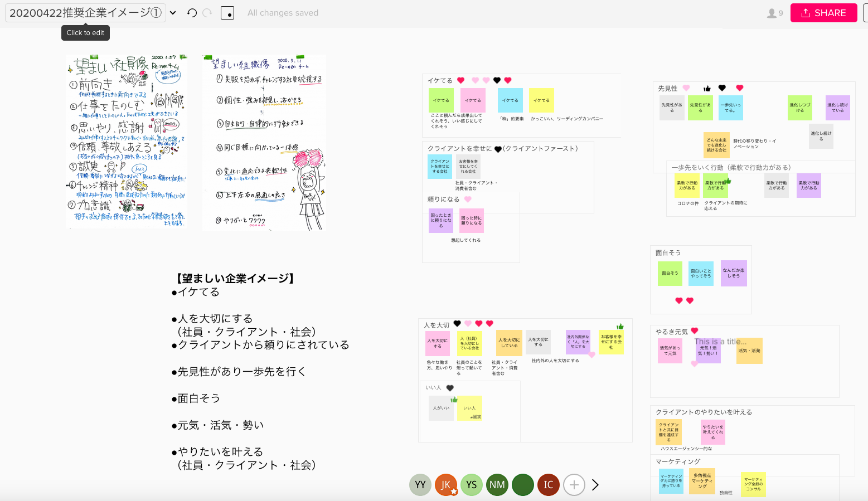868x501 pixels.
Task: Click green thumbs-up above お客様を幸せにする会社 note
Action: pyautogui.click(x=620, y=326)
